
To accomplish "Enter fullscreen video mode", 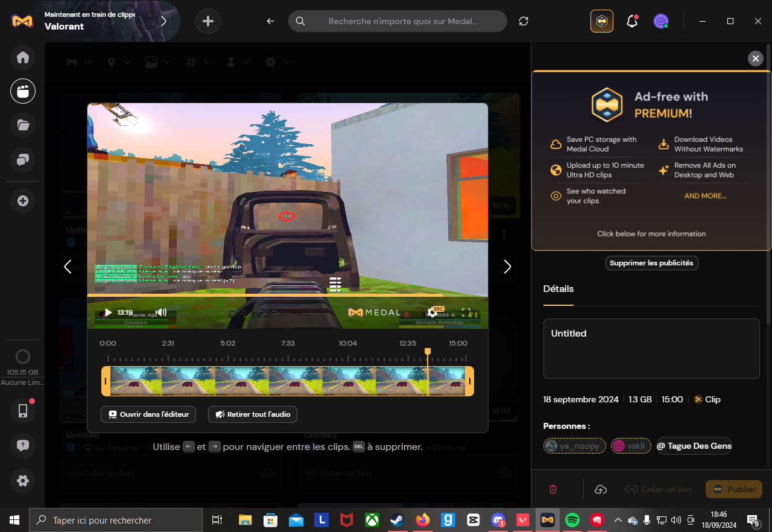I will 466,312.
